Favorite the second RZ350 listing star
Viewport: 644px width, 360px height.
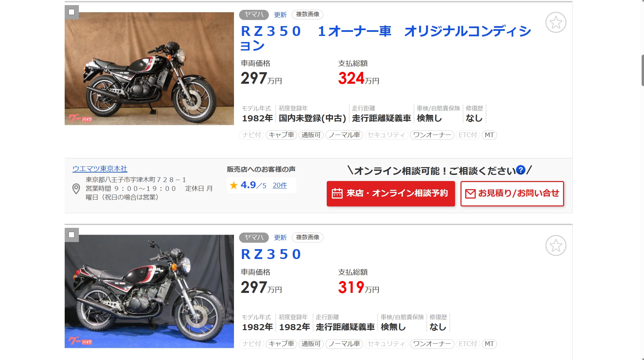pos(556,245)
